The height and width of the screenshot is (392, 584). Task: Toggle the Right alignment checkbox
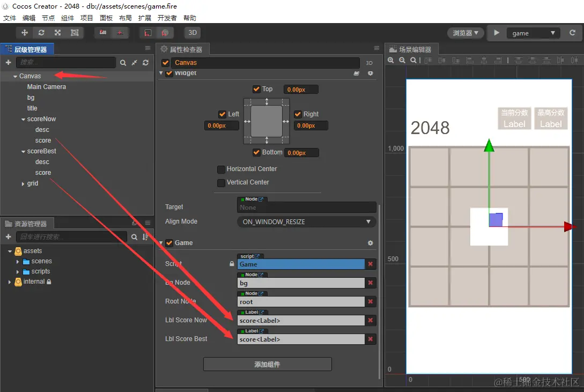coord(298,114)
